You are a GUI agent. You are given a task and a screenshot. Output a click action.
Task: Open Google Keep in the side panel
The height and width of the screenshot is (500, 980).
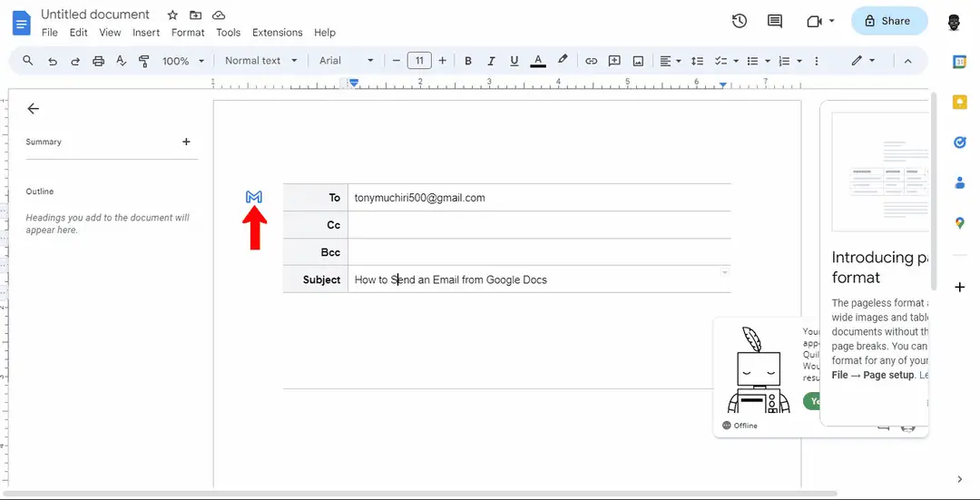[959, 102]
